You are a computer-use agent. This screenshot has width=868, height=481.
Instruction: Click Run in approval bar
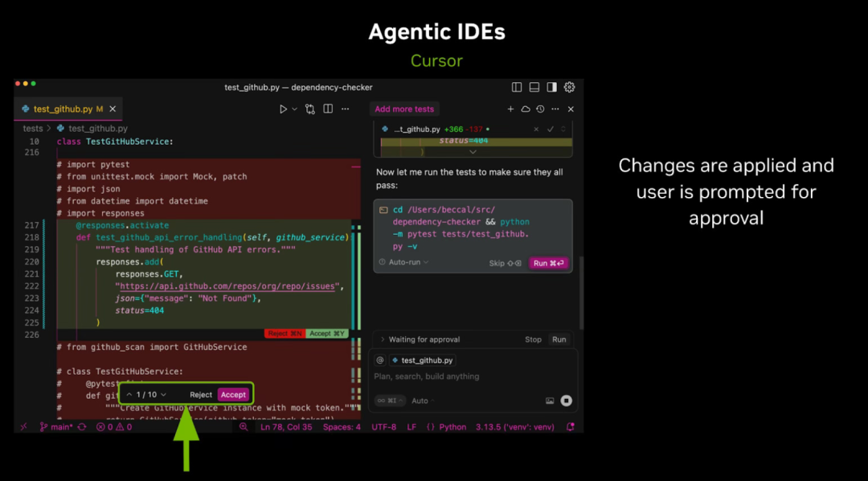[559, 339]
